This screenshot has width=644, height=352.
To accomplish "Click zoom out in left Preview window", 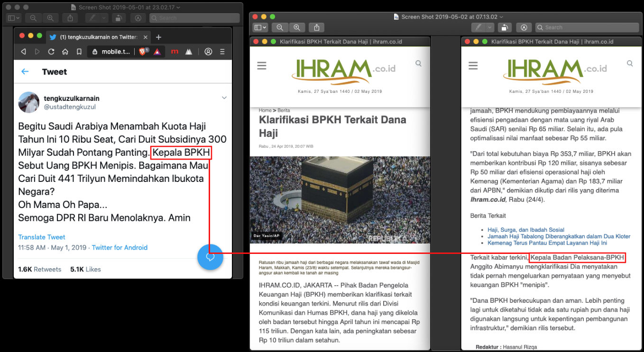I will click(33, 18).
